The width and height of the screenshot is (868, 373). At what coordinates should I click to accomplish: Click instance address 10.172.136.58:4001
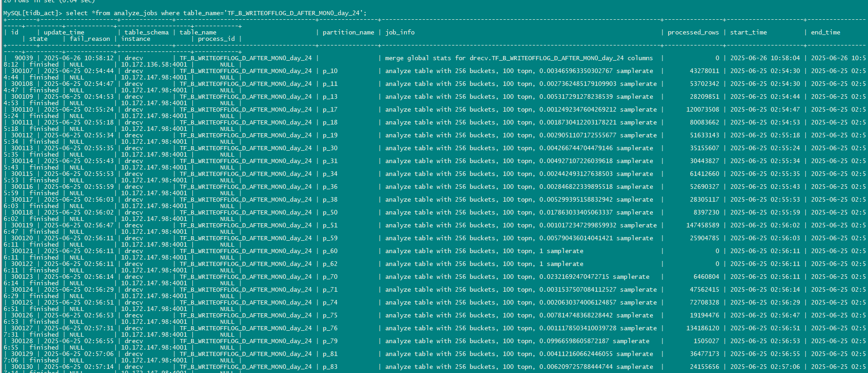pos(154,64)
